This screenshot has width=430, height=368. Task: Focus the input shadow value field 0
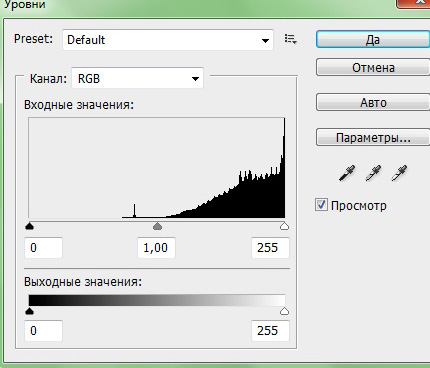tap(43, 248)
